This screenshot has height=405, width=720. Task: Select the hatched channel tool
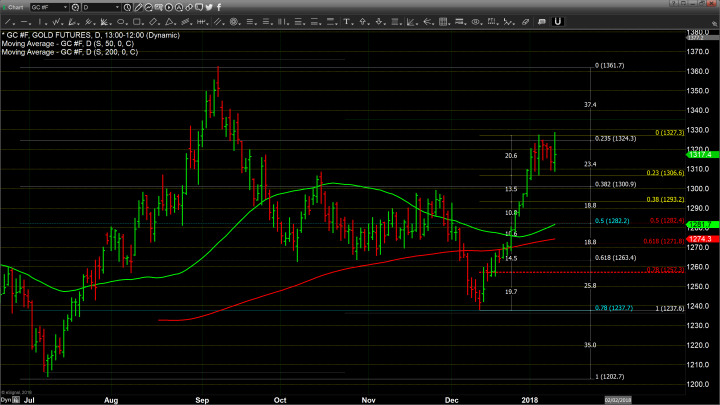point(186,22)
